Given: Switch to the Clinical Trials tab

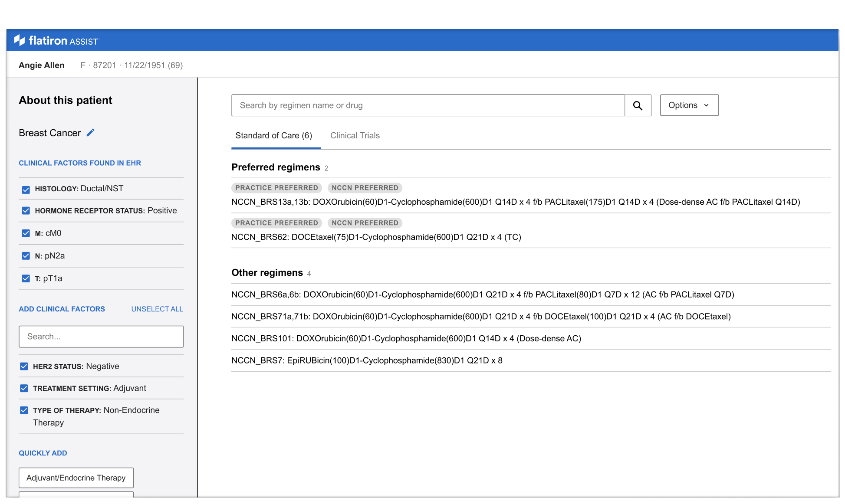Looking at the screenshot, I should tap(355, 136).
